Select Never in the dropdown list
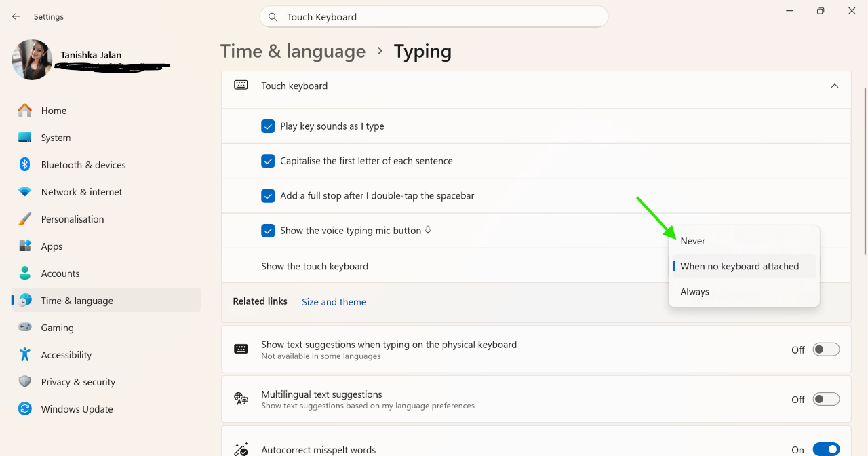 coord(744,241)
